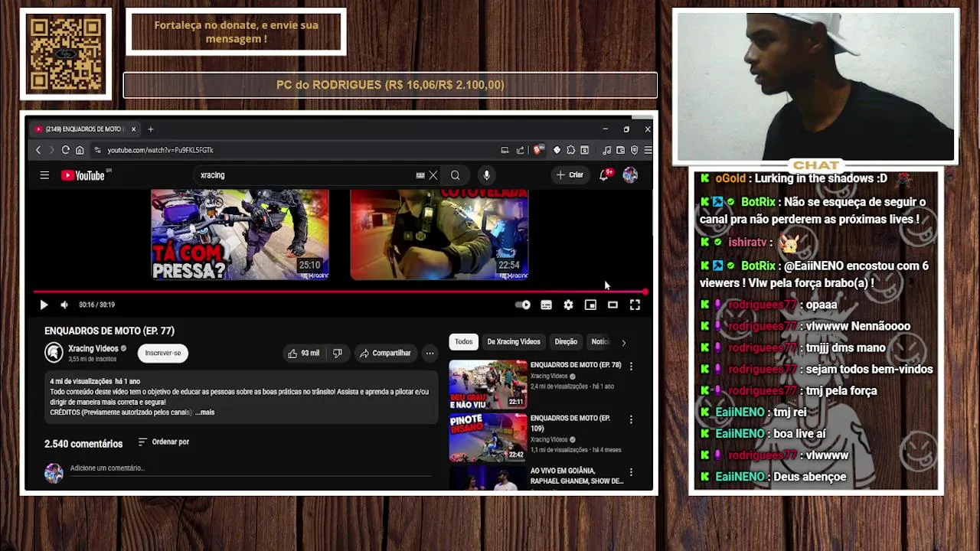Go to YouTube home via the logo
This screenshot has height=551, width=980.
click(83, 175)
